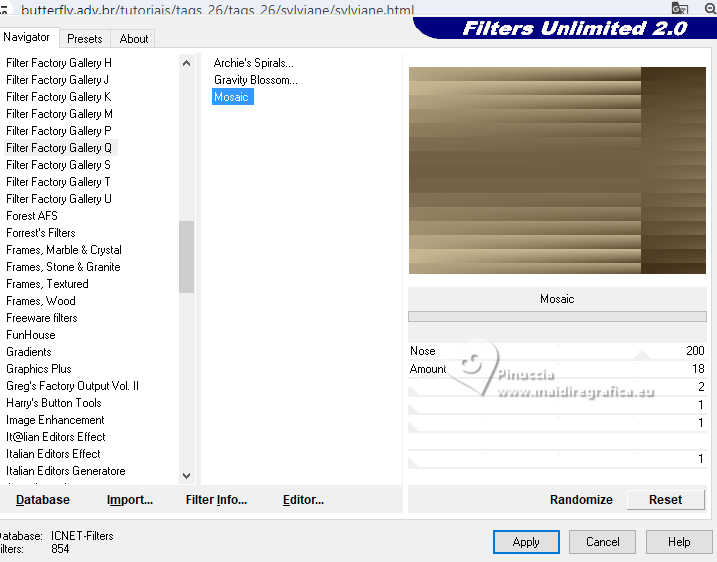This screenshot has height=562, width=717.
Task: Select Filter Factory Gallery H
Action: [x=59, y=63]
